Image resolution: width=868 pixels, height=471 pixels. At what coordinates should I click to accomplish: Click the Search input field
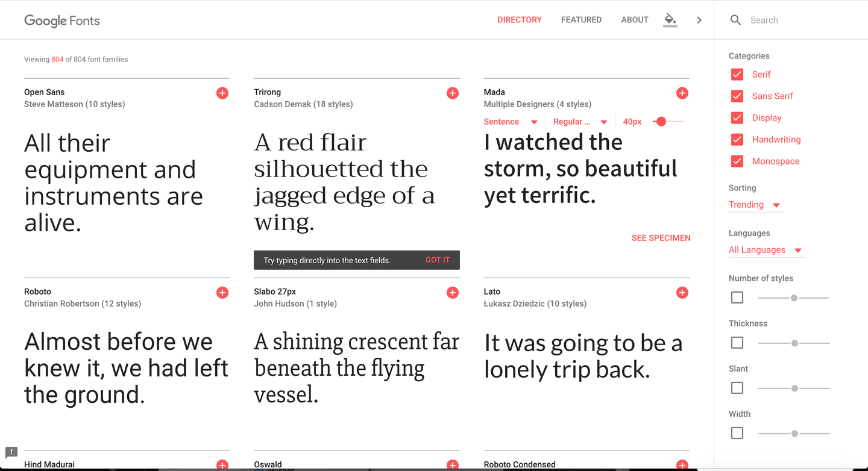pyautogui.click(x=796, y=20)
